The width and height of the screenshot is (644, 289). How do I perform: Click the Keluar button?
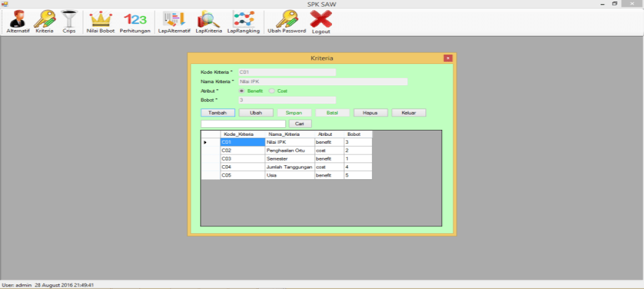pos(409,113)
